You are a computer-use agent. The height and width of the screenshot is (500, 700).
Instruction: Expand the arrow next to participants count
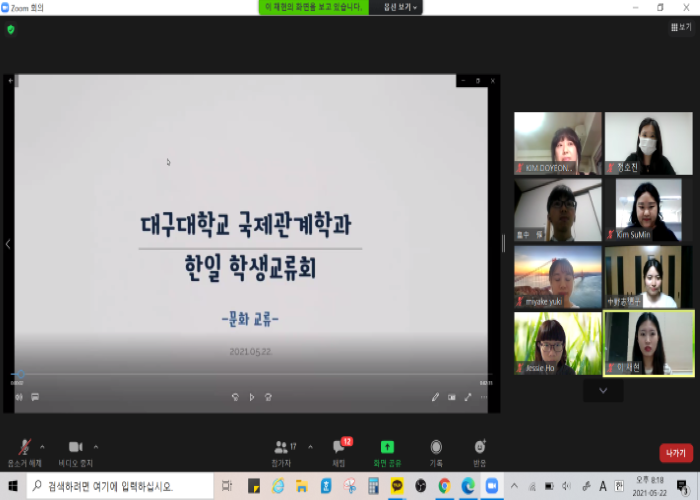coord(310,446)
